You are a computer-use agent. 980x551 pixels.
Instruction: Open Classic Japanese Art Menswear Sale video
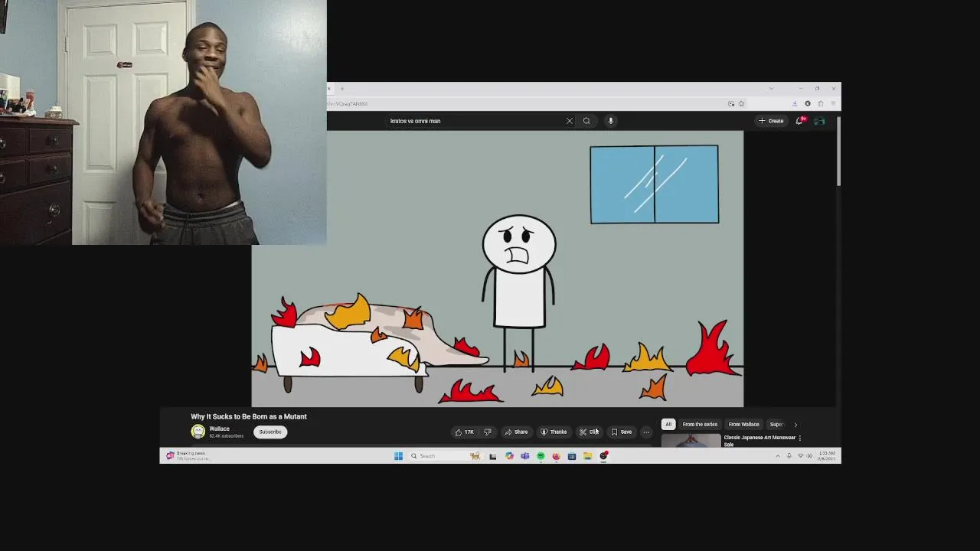pos(759,440)
